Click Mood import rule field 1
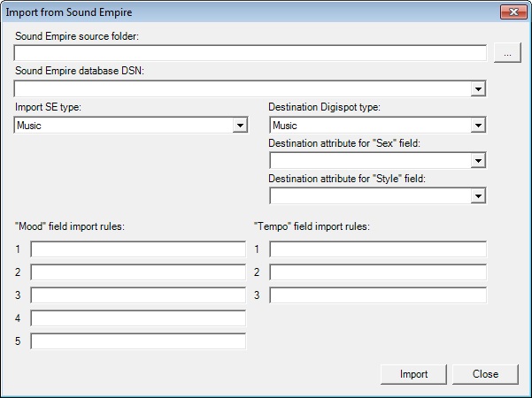Viewport: 532px width, 398px height. pos(138,249)
